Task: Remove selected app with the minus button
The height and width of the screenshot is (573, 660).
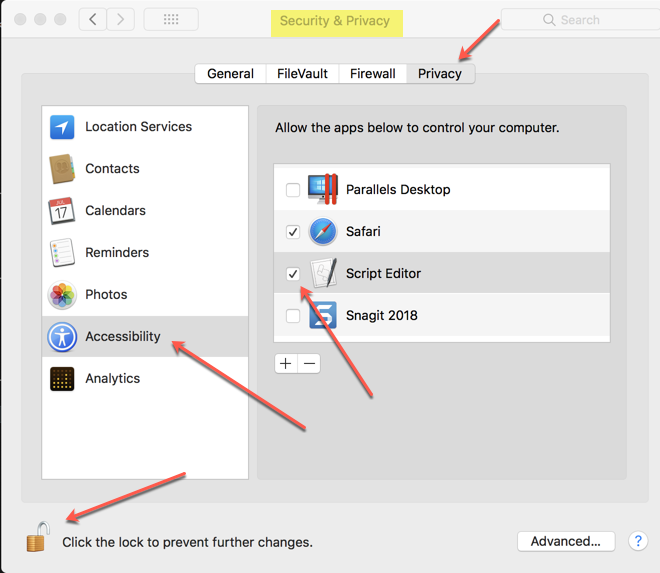Action: point(309,363)
